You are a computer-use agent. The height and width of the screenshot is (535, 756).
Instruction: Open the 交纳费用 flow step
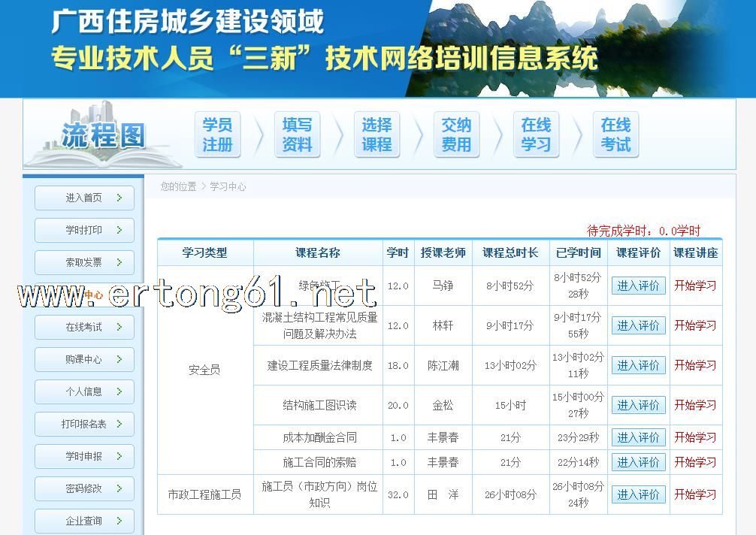click(456, 135)
